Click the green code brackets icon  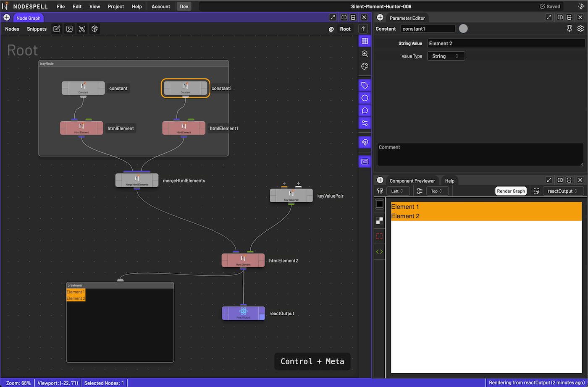(x=379, y=252)
